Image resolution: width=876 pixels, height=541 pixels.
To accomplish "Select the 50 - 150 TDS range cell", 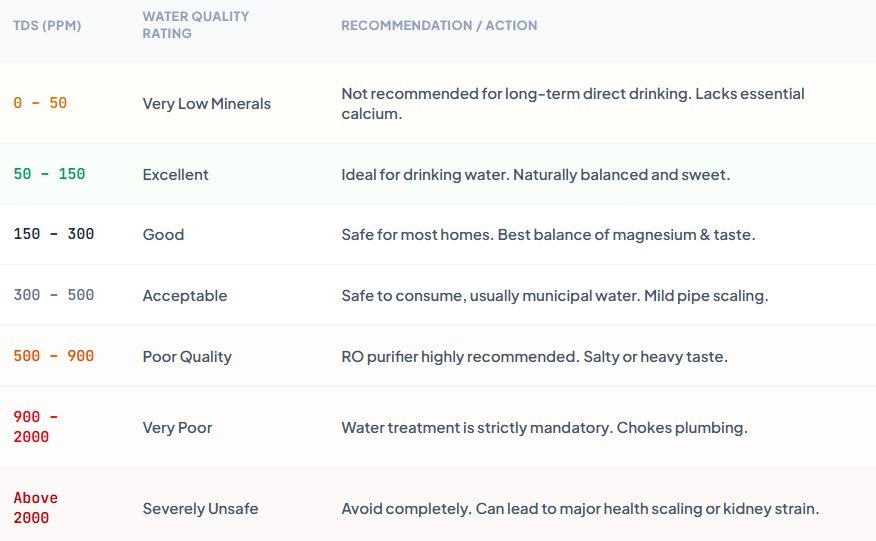I will [49, 174].
